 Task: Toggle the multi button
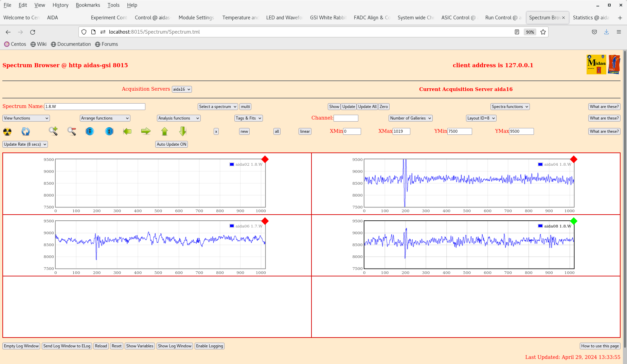click(245, 107)
